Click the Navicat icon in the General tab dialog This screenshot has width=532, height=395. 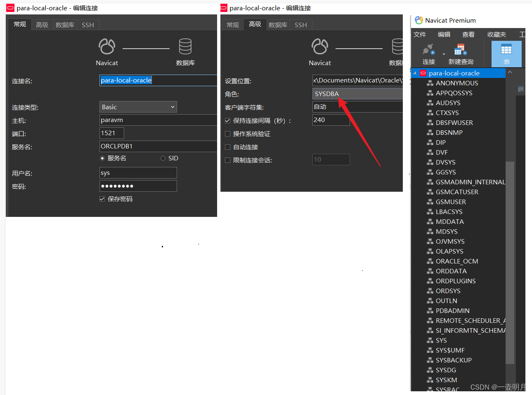(x=107, y=47)
